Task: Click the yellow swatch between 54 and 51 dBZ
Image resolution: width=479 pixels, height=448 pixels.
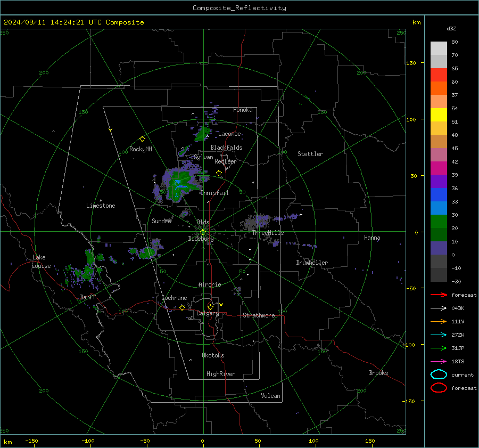Action: [x=439, y=115]
